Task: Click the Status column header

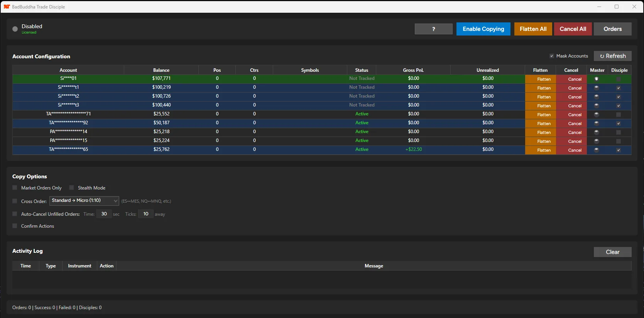Action: [362, 70]
